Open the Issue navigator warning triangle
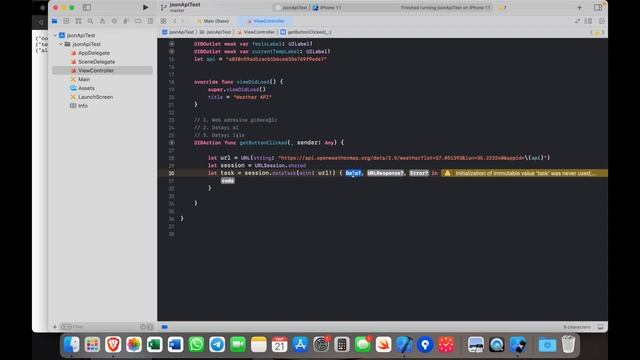640x360 pixels. [102, 21]
